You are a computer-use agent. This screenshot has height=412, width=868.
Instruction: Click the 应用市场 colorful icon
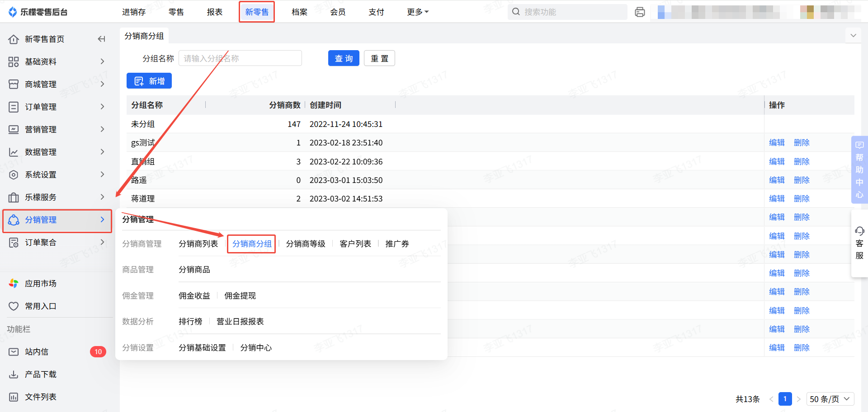[x=14, y=284]
